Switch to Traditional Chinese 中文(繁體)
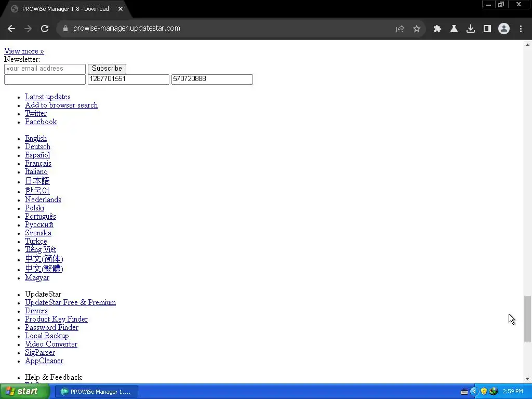Viewport: 532px width, 399px height. point(44,269)
